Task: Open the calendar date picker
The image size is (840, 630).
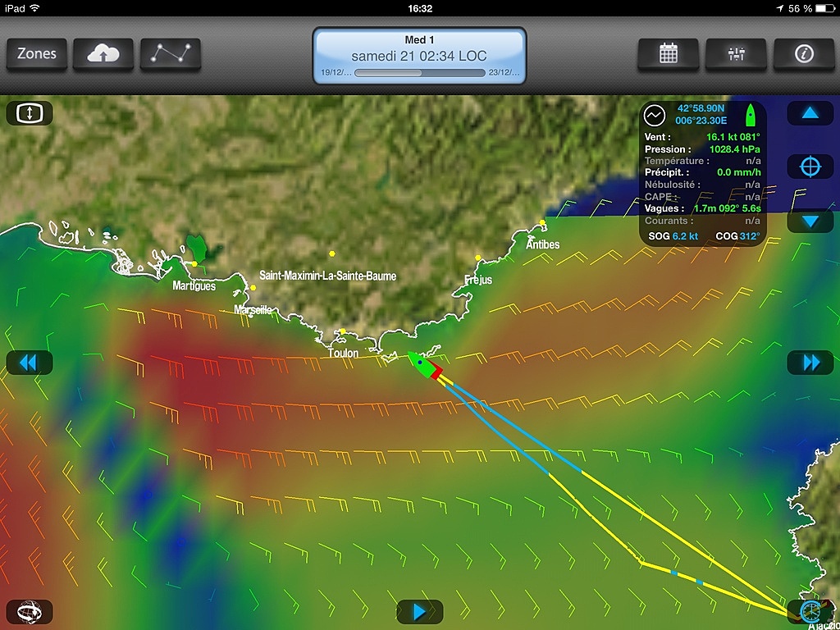Action: (x=668, y=54)
